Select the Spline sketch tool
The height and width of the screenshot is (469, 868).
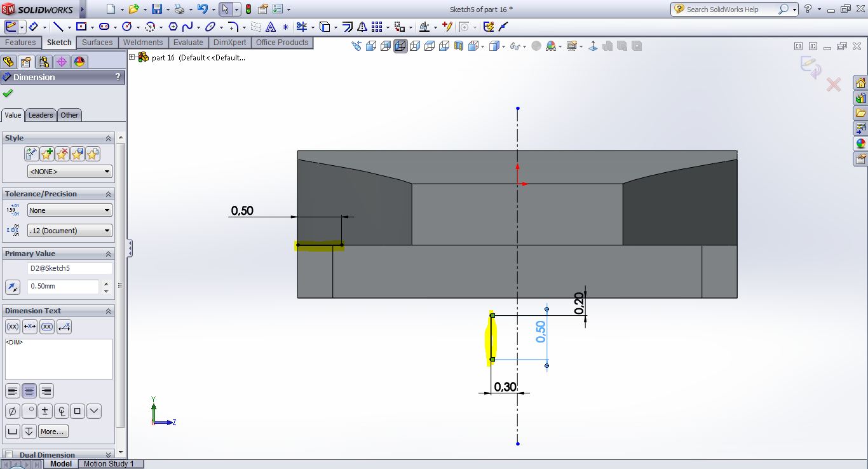[x=187, y=27]
